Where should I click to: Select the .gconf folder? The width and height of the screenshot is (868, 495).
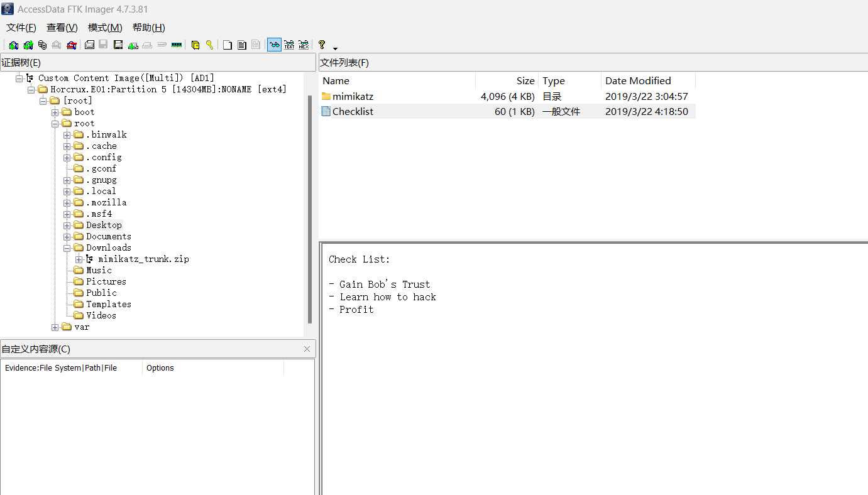point(101,168)
